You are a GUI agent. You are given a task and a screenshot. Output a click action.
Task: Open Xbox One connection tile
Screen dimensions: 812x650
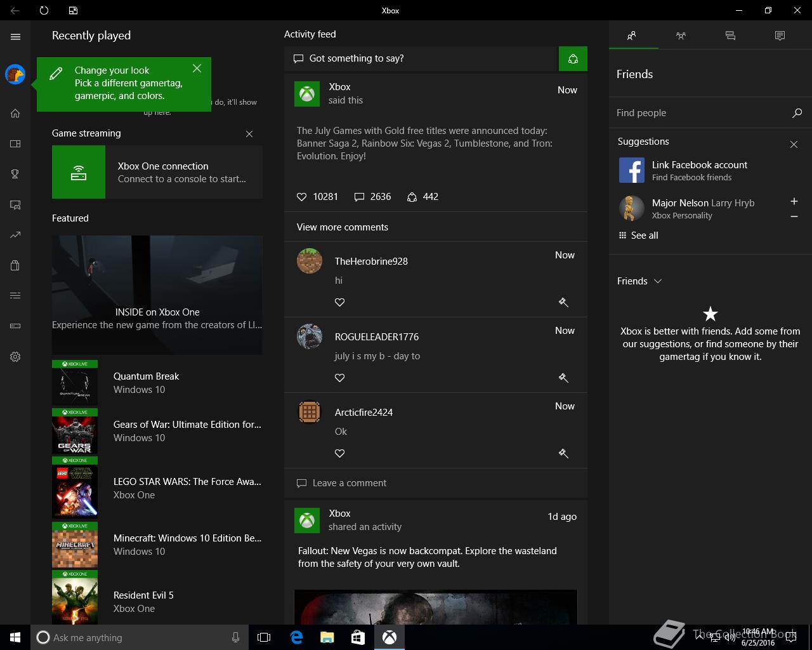(157, 172)
